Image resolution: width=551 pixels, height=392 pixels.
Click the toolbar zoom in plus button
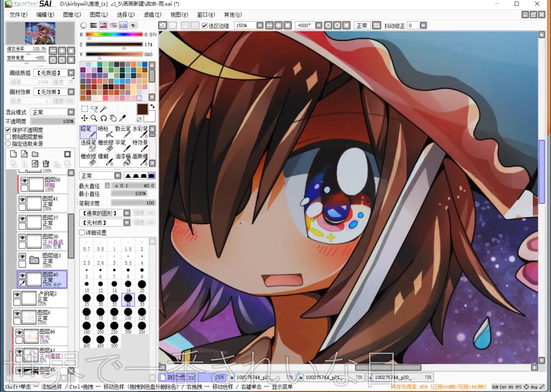pyautogui.click(x=278, y=26)
